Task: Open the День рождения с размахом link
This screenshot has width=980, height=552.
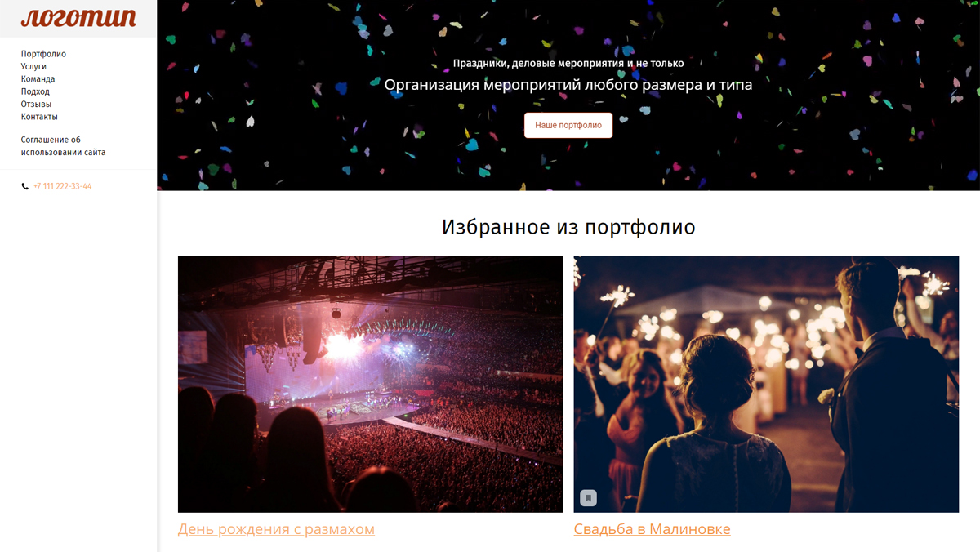Action: pos(276,529)
